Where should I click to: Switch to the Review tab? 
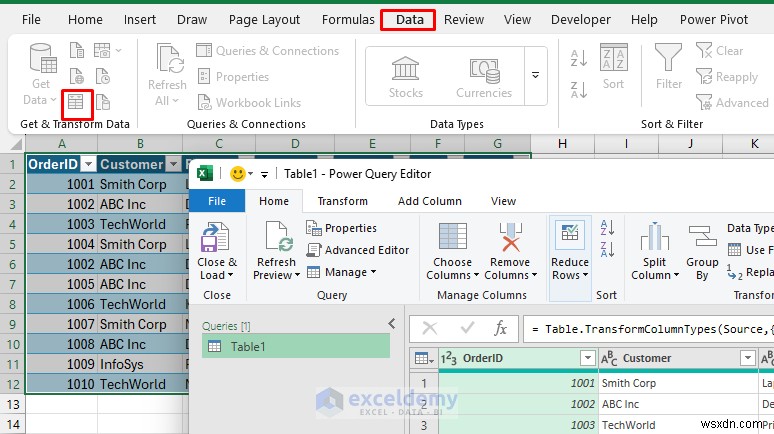[x=464, y=20]
